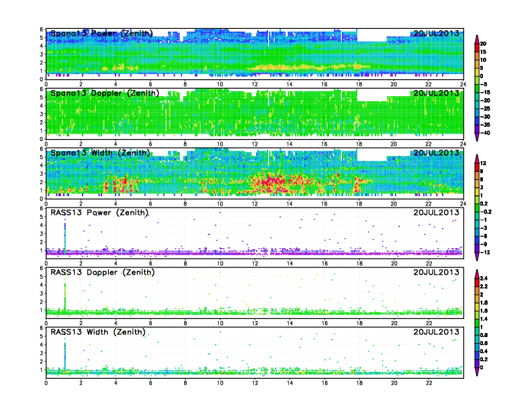This screenshot has width=532, height=411.
Task: Click the "24" x-axis label under Spano13 Power
Action: [463, 85]
